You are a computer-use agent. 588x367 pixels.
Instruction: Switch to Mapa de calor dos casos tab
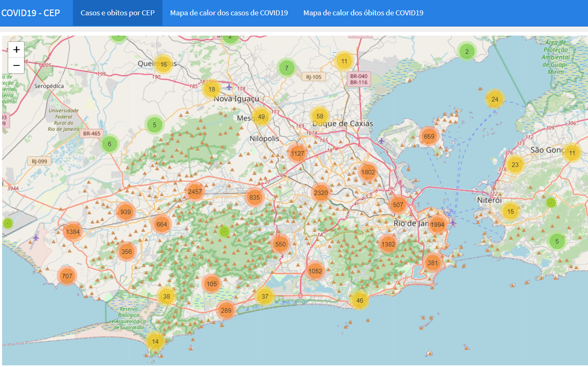pyautogui.click(x=229, y=13)
